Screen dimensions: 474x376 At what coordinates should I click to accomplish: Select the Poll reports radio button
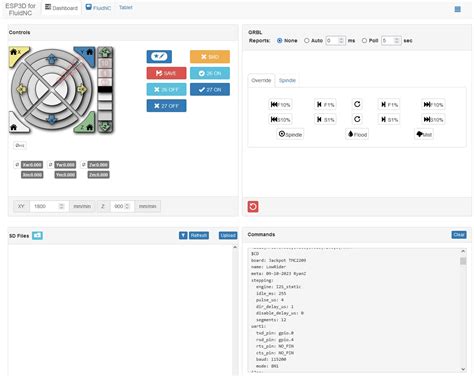click(x=364, y=40)
